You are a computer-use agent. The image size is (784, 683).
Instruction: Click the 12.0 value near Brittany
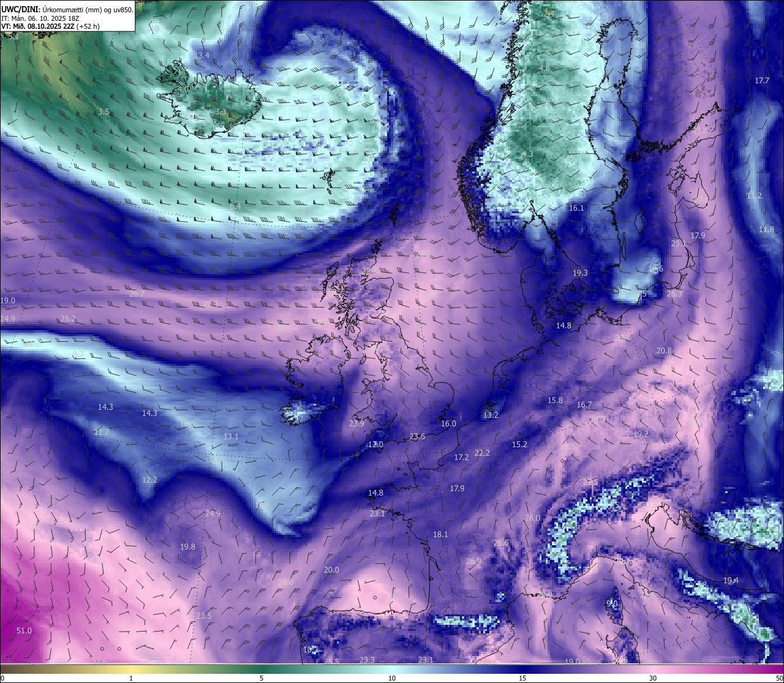pyautogui.click(x=375, y=445)
